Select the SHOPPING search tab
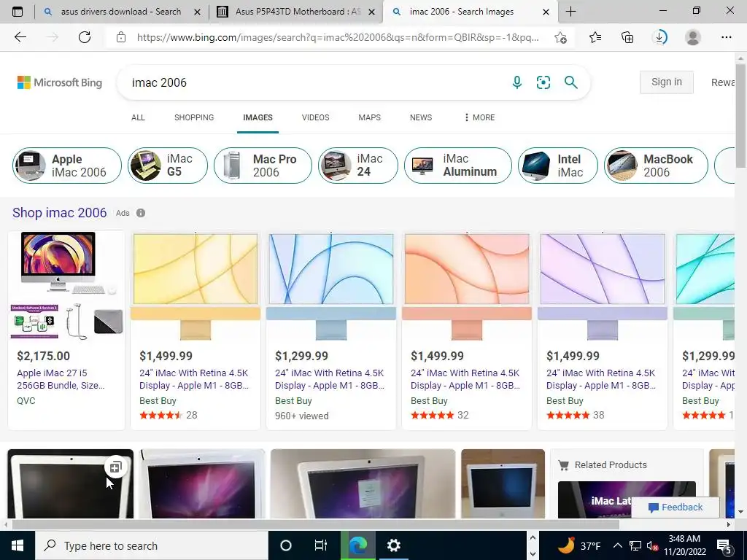The width and height of the screenshot is (747, 560). pyautogui.click(x=194, y=117)
